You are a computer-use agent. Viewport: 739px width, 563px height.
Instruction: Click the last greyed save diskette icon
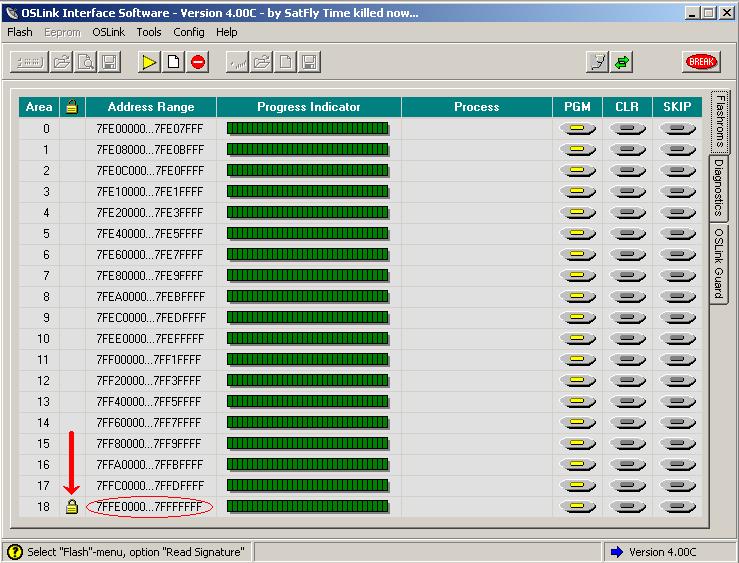pyautogui.click(x=310, y=62)
